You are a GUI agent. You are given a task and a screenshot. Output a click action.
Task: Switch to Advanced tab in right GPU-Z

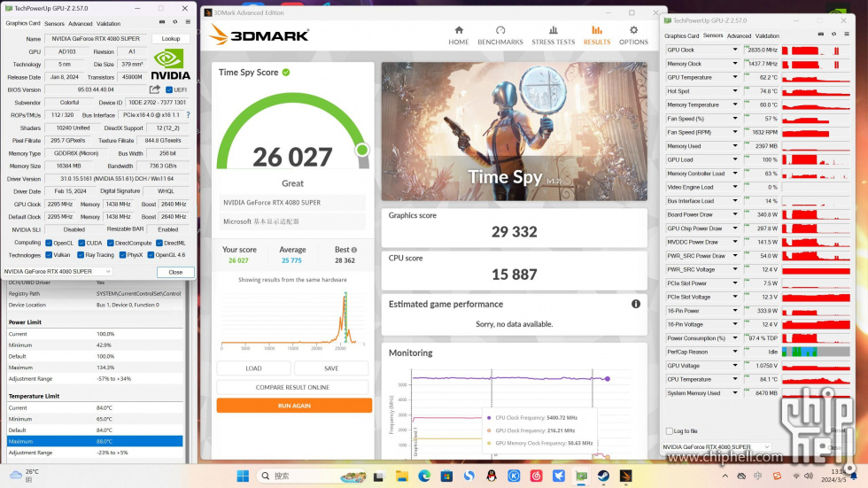click(x=739, y=36)
